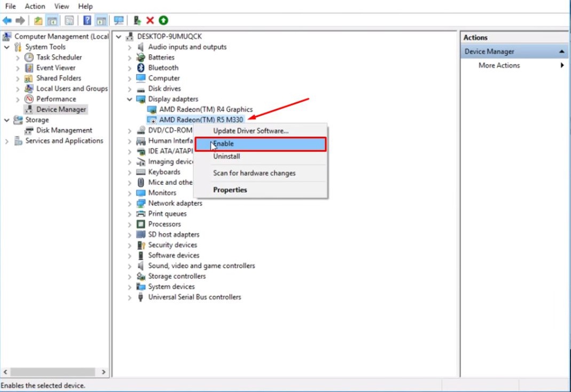
Task: Open the Help menu
Action: [x=85, y=6]
